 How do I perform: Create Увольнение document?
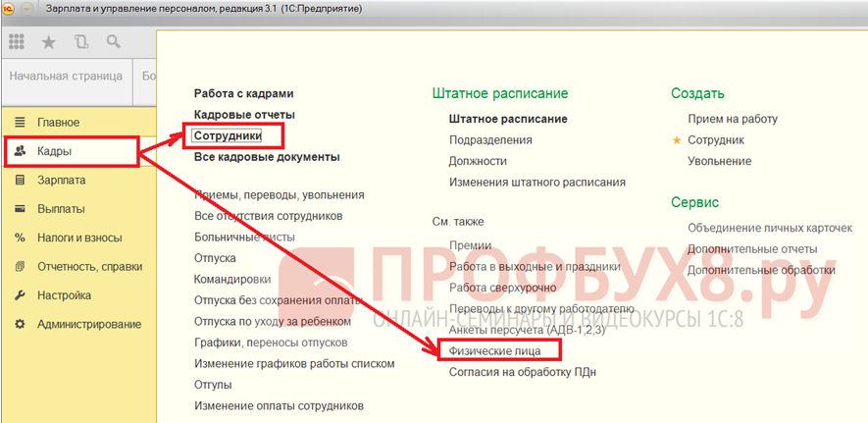coord(720,161)
